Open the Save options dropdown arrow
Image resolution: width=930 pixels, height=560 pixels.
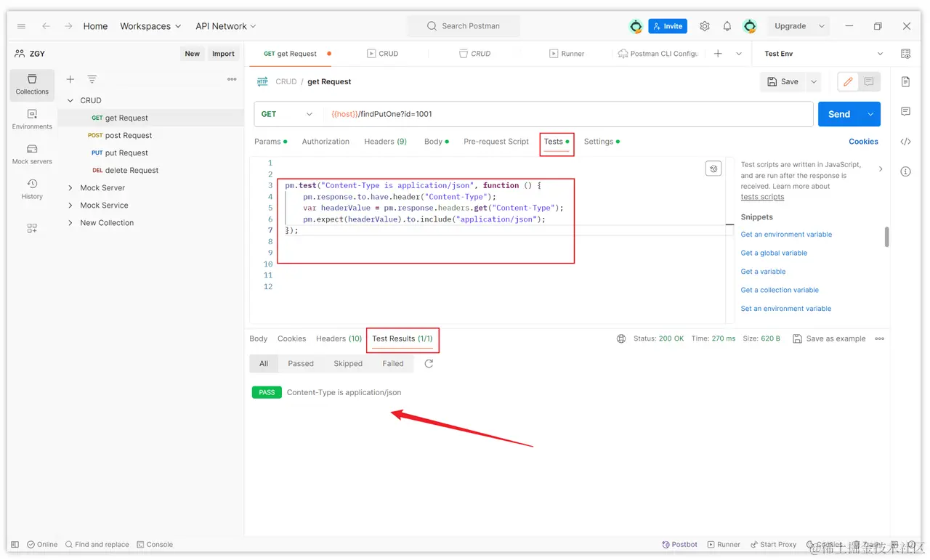814,82
